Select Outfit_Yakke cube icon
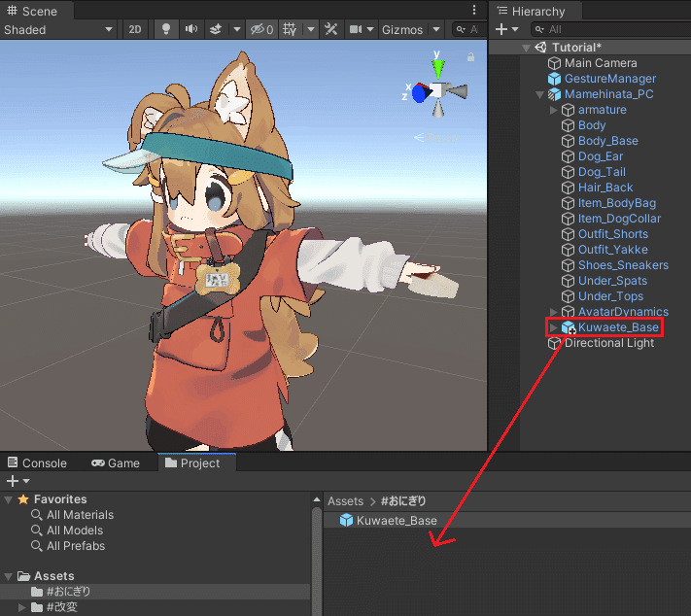The width and height of the screenshot is (691, 616). coord(568,250)
